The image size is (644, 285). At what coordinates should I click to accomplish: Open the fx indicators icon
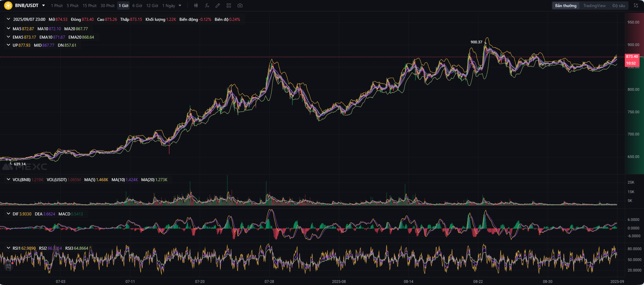click(207, 5)
